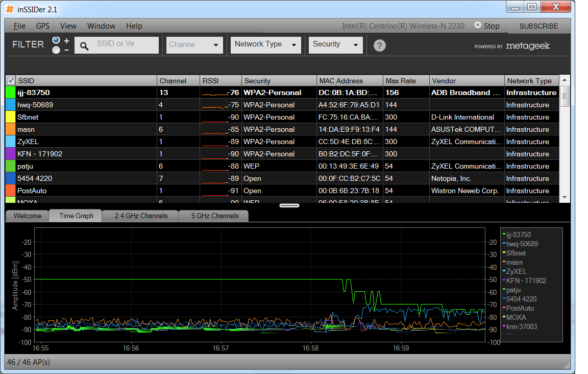Sort by the Channel column header

[178, 81]
